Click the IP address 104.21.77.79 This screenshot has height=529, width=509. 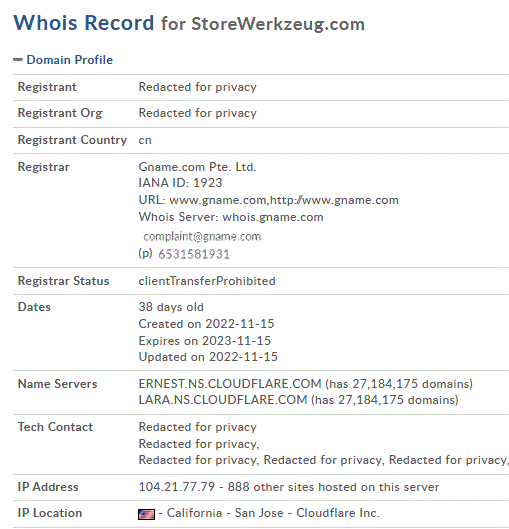click(x=176, y=487)
